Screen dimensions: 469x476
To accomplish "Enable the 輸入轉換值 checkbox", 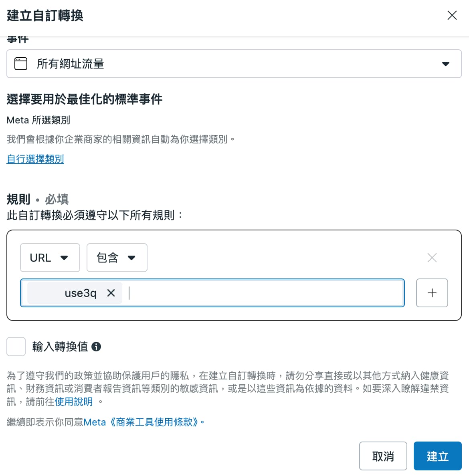I will click(16, 346).
